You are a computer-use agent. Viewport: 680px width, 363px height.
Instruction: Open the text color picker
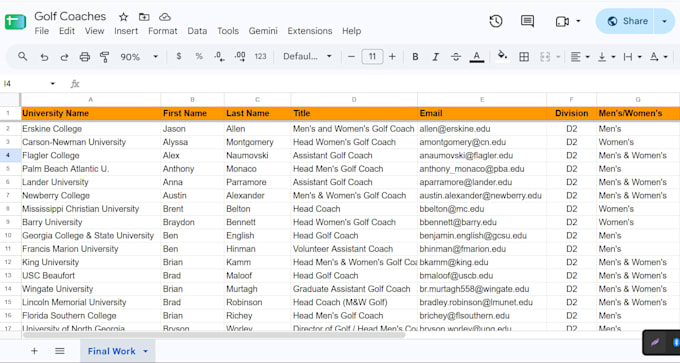[477, 57]
